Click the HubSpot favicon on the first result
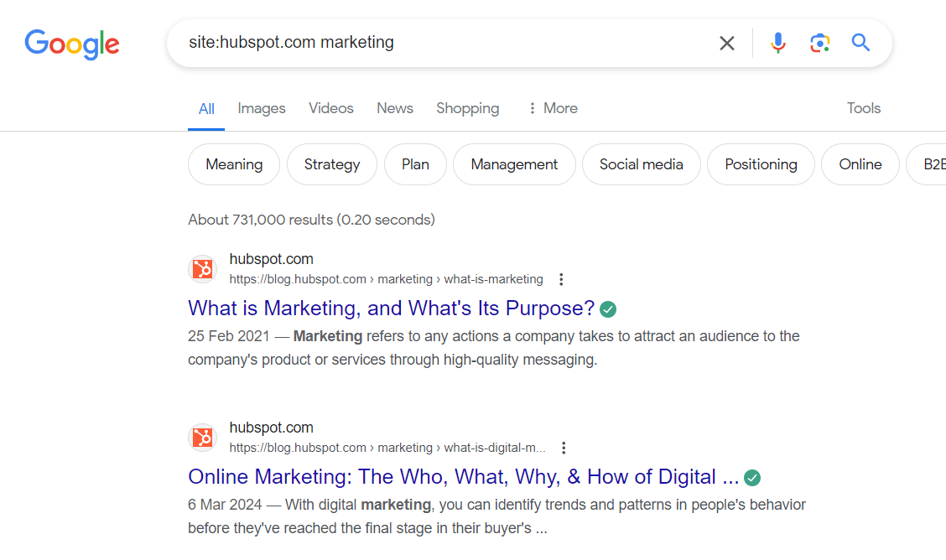Image resolution: width=946 pixels, height=560 pixels. [202, 269]
